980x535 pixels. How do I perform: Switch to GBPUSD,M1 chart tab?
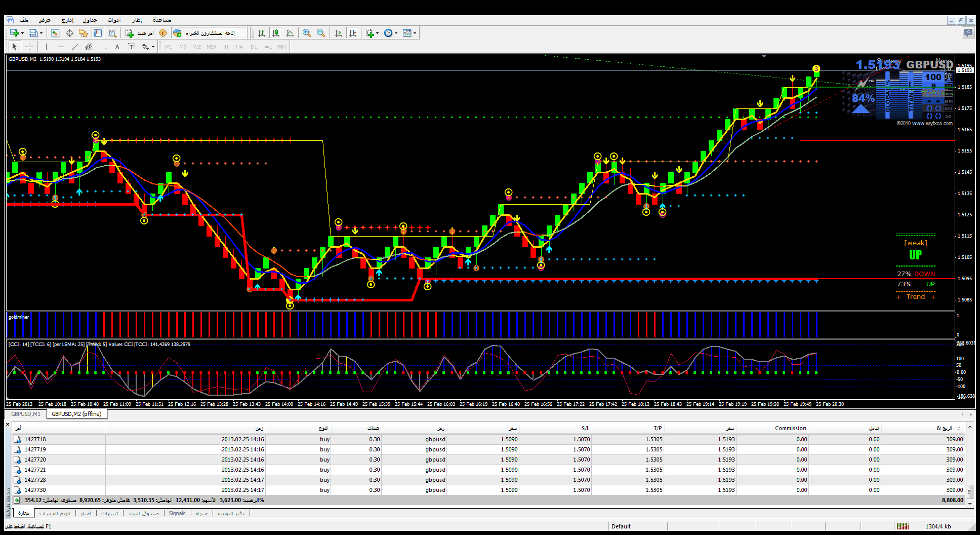pyautogui.click(x=26, y=414)
